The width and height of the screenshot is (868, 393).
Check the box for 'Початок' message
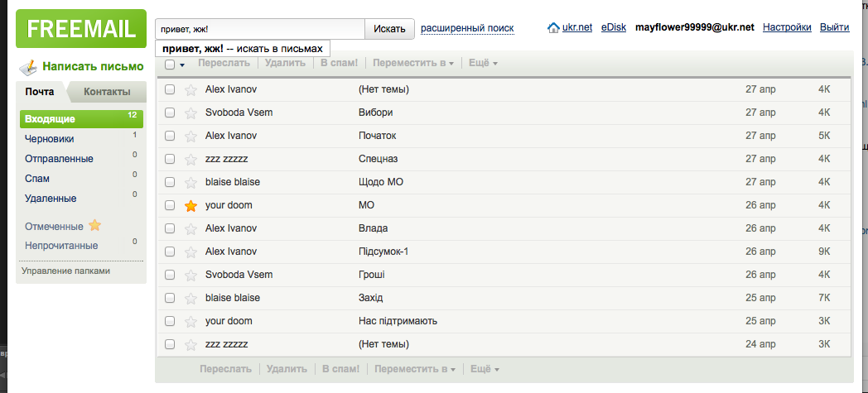[x=170, y=136]
